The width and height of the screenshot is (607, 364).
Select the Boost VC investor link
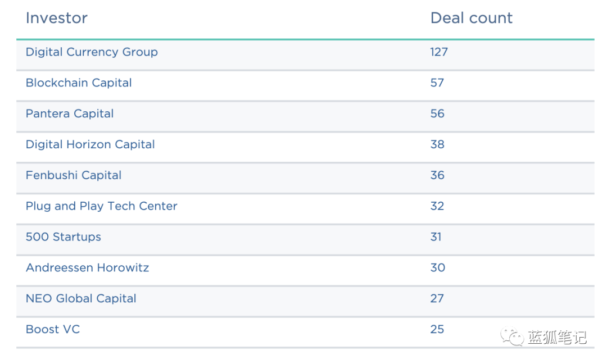coord(53,330)
